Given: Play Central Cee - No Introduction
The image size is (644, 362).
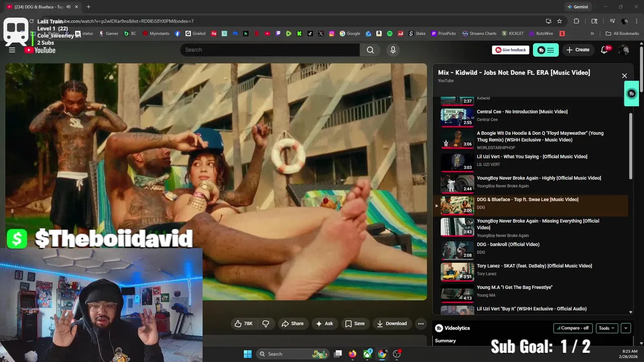Looking at the screenshot, I should click(x=522, y=112).
